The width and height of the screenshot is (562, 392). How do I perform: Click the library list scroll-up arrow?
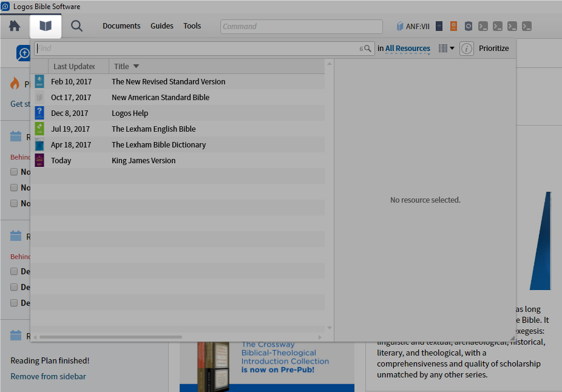pos(330,64)
